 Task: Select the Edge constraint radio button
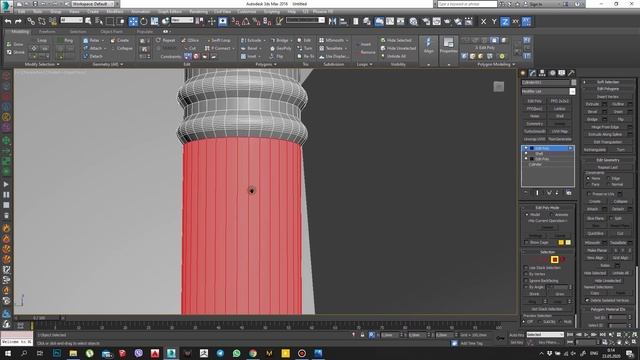[609, 178]
